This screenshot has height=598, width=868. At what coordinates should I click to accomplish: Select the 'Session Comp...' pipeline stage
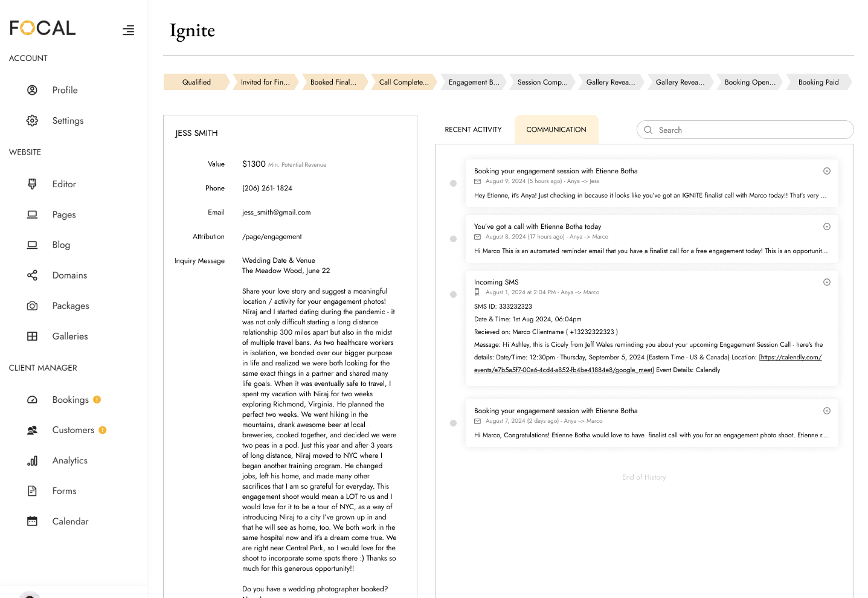(542, 82)
